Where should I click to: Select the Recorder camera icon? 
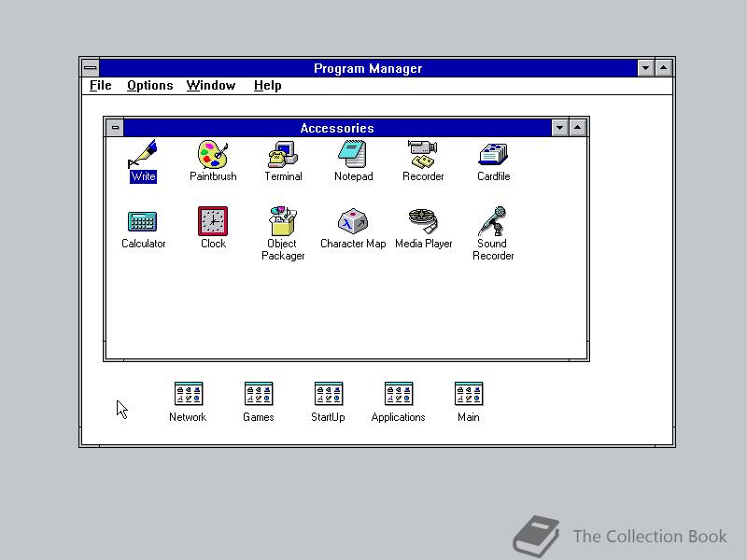click(423, 154)
